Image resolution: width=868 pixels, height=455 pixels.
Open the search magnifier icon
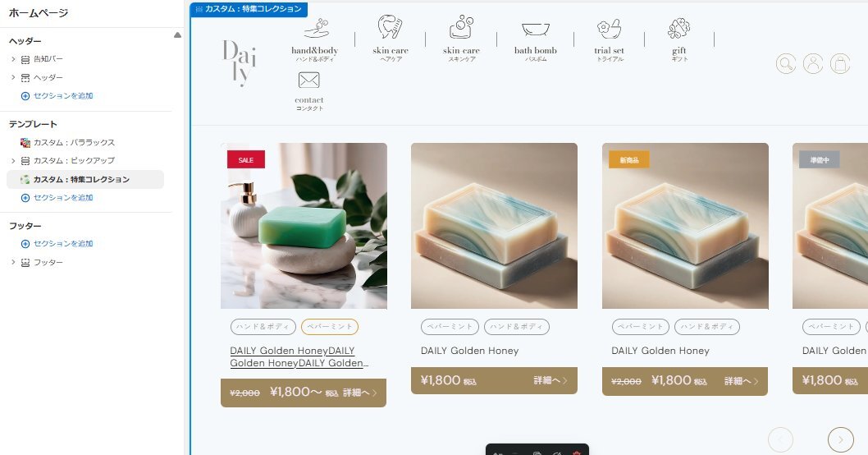786,64
